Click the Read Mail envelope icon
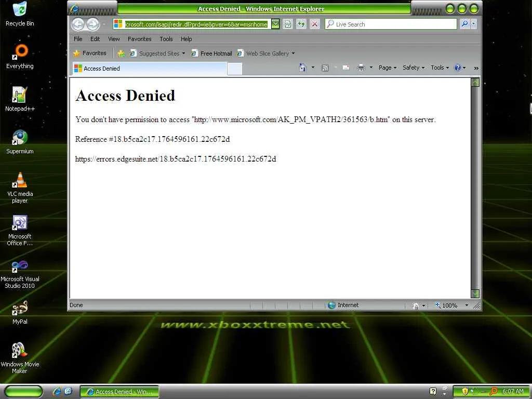 pos(346,68)
